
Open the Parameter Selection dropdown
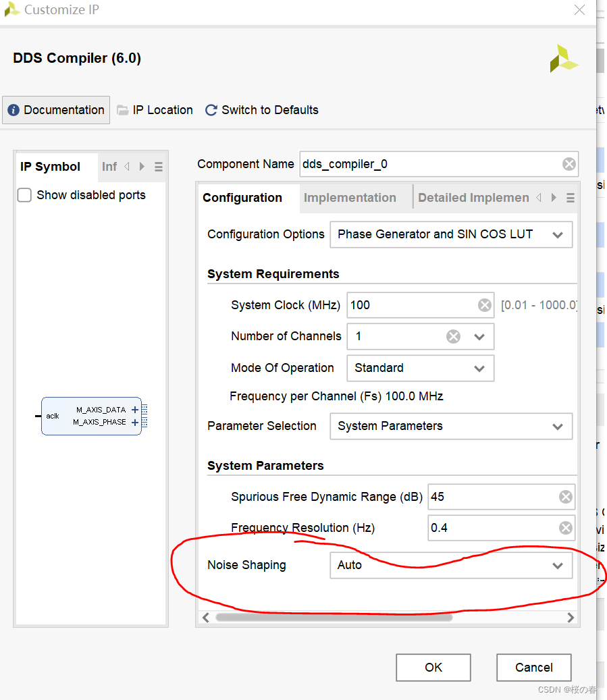click(451, 427)
